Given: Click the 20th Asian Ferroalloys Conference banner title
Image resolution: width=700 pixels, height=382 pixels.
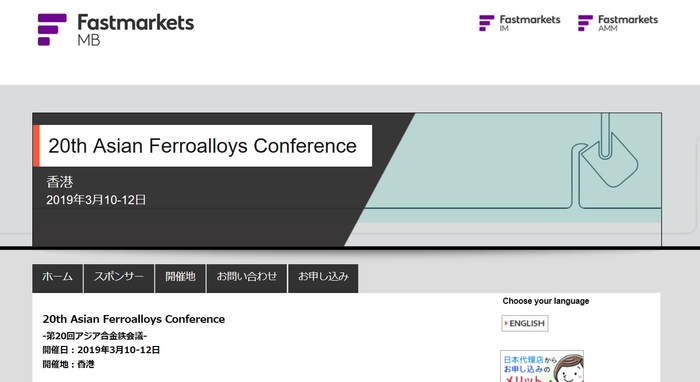Looking at the screenshot, I should click(202, 146).
